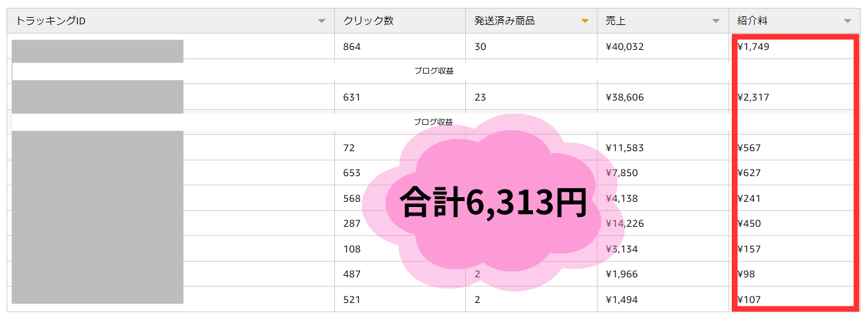The image size is (868, 324).
Task: Select the トラッキングID header label
Action: (51, 21)
